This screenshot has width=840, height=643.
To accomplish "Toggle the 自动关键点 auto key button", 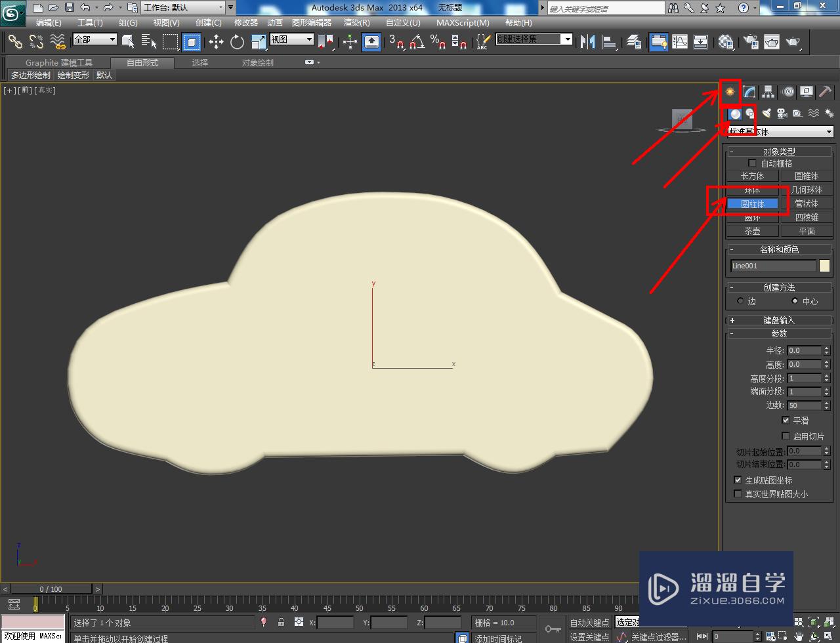I will (x=589, y=623).
